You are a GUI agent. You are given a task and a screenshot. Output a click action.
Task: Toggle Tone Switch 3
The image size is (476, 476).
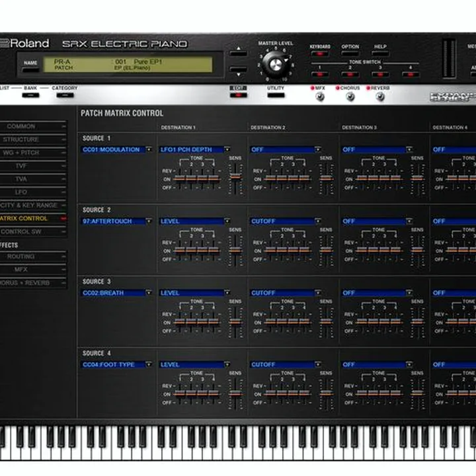[380, 74]
